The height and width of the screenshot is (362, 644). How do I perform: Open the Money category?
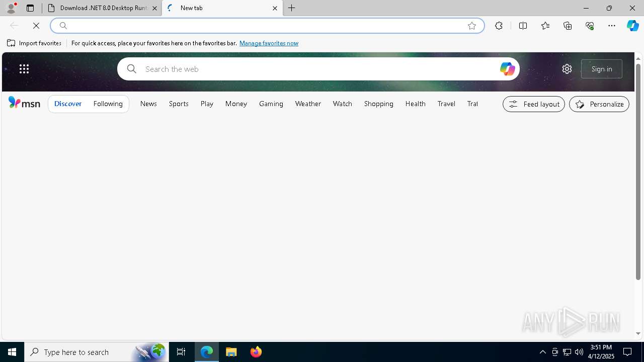pos(236,104)
